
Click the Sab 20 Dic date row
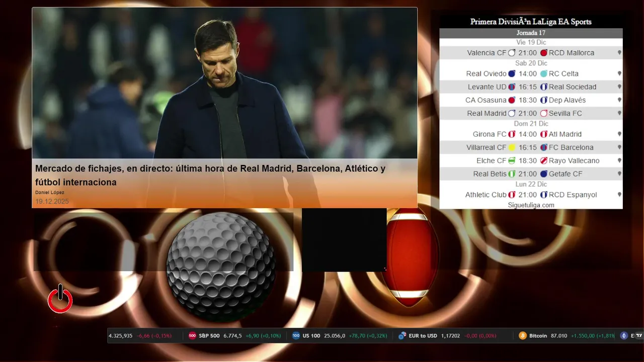[531, 63]
